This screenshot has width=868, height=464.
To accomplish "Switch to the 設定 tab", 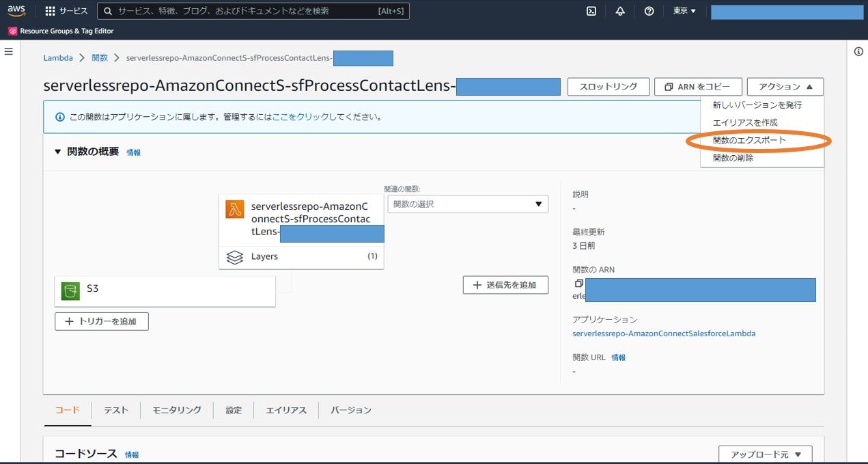I will tap(234, 410).
